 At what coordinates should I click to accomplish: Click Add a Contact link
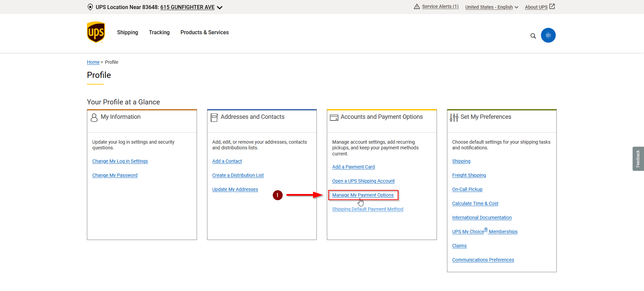[227, 161]
